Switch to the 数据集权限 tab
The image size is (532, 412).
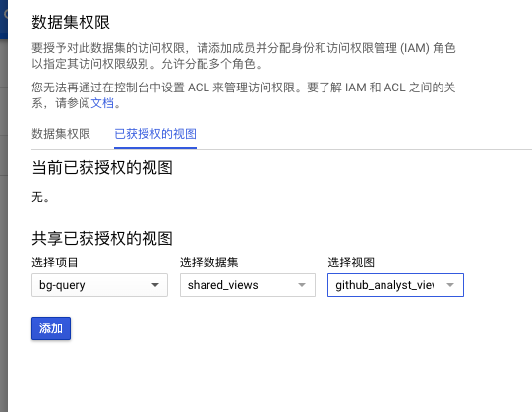pos(61,134)
